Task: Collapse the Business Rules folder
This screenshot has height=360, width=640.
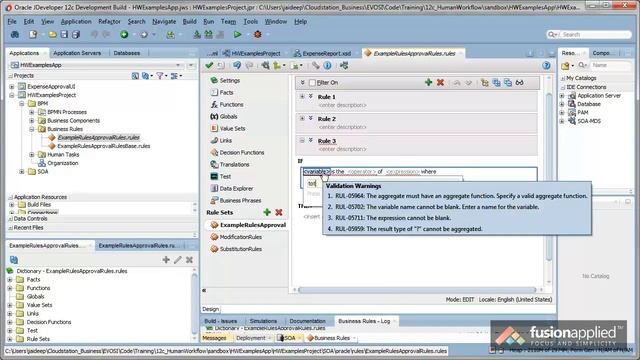Action: (31, 129)
